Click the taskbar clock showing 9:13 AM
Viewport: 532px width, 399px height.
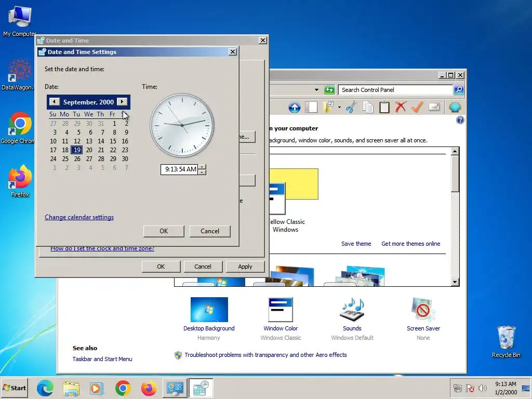coord(506,388)
